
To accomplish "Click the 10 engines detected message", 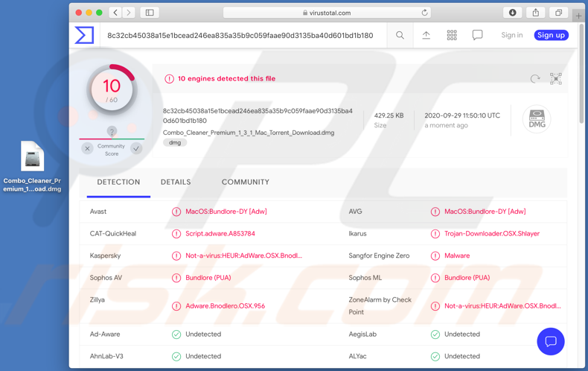I will [226, 78].
